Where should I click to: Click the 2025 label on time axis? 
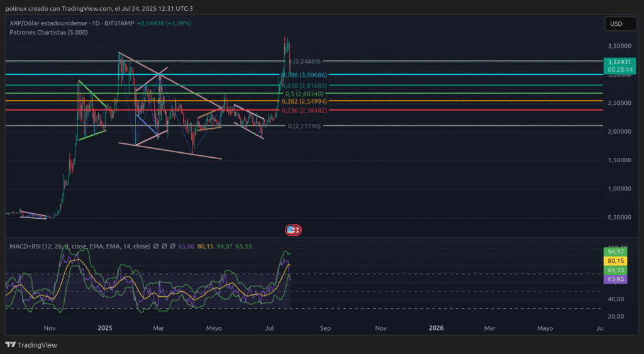[105, 328]
